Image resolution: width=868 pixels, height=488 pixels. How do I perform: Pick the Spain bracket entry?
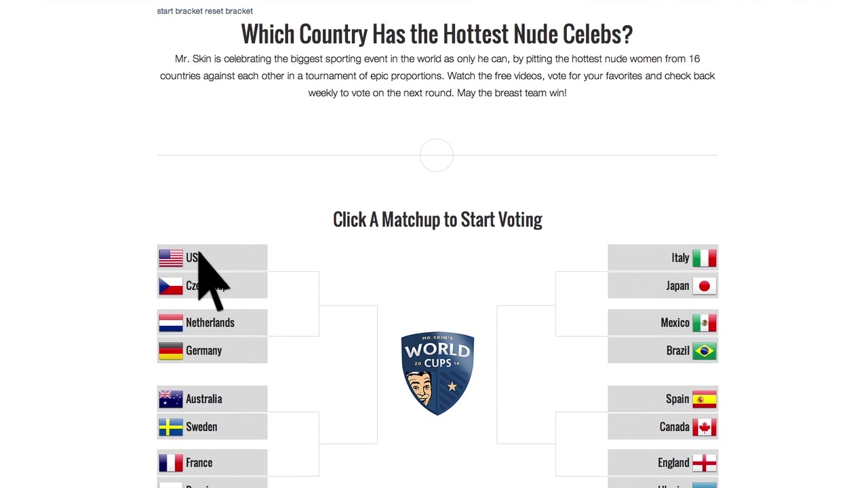[663, 399]
